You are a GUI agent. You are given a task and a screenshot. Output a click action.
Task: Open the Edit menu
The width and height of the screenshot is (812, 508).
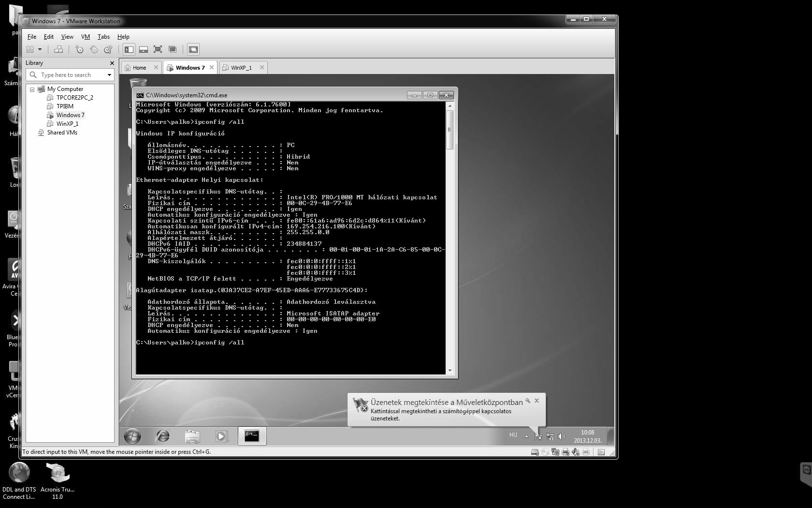pos(49,37)
